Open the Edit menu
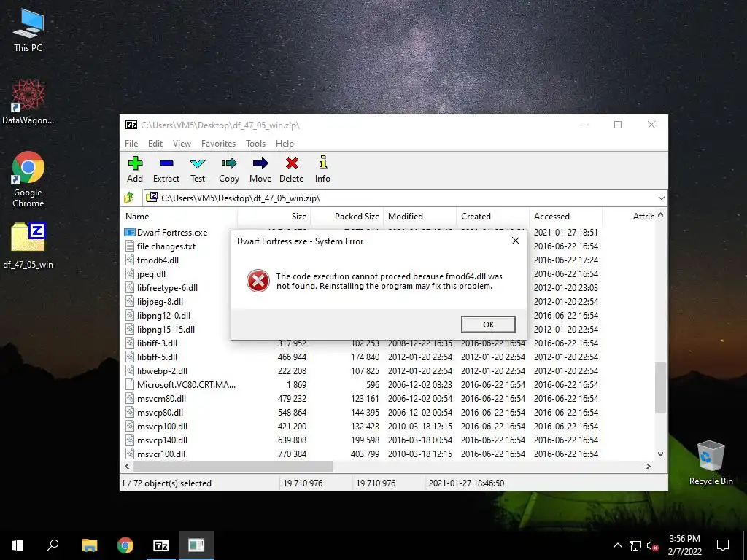This screenshot has height=560, width=747. [155, 144]
